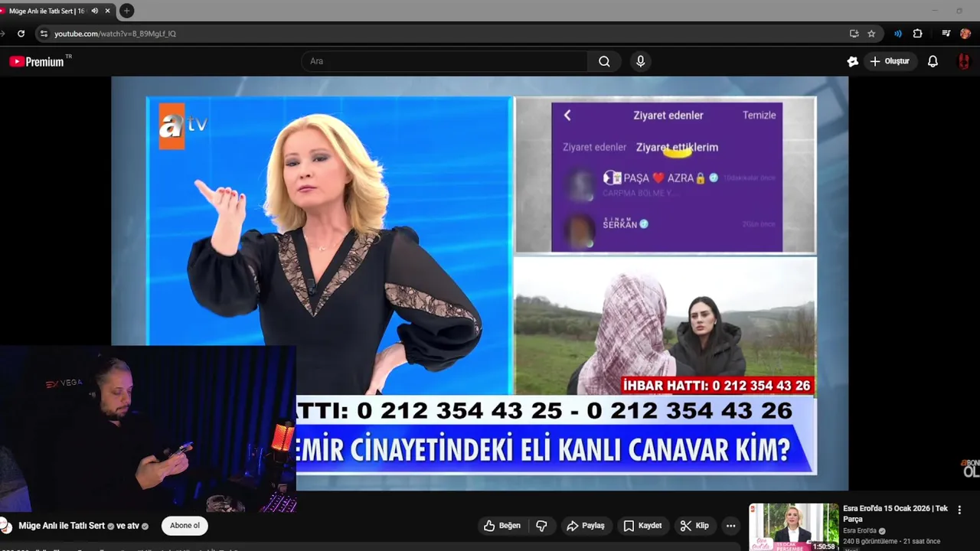Mute the tab via its speaker icon
The height and width of the screenshot is (551, 980).
pos(95,11)
